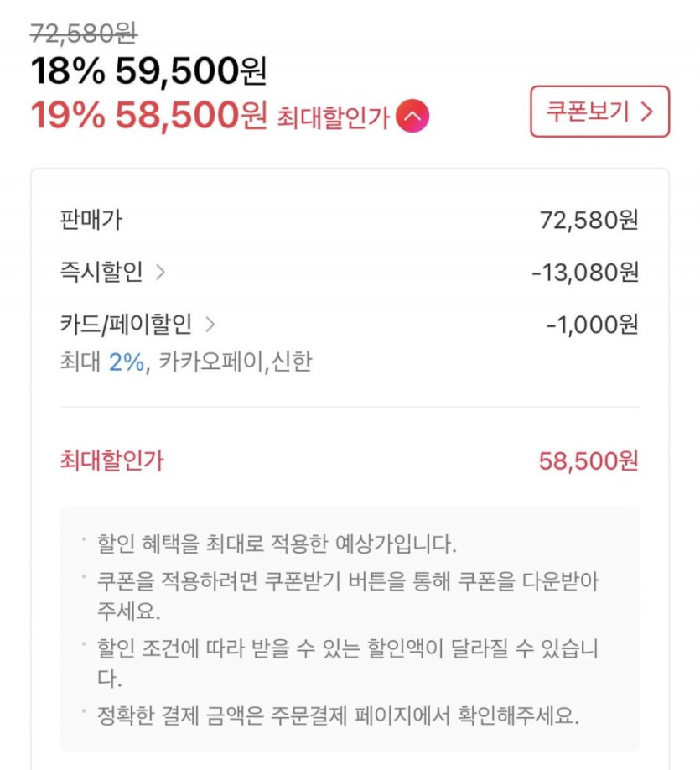The width and height of the screenshot is (700, 770).
Task: Select the red 19% 58,500원 price
Action: tap(148, 116)
